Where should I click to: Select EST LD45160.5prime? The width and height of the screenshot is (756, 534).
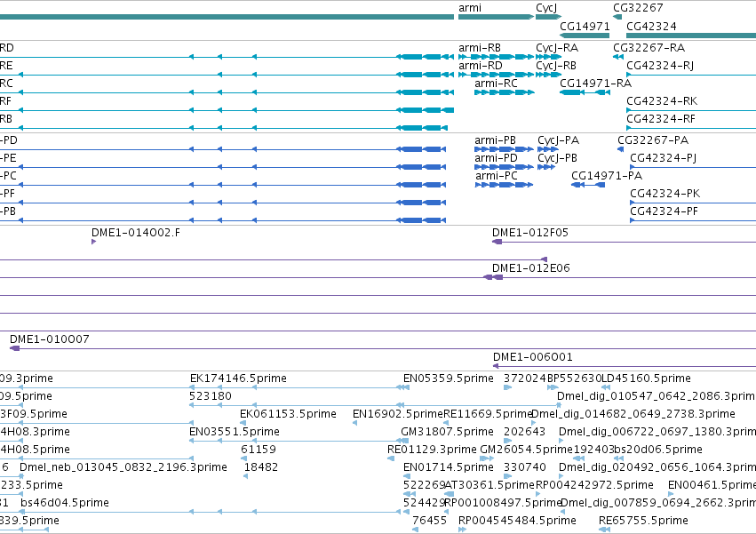point(647,379)
